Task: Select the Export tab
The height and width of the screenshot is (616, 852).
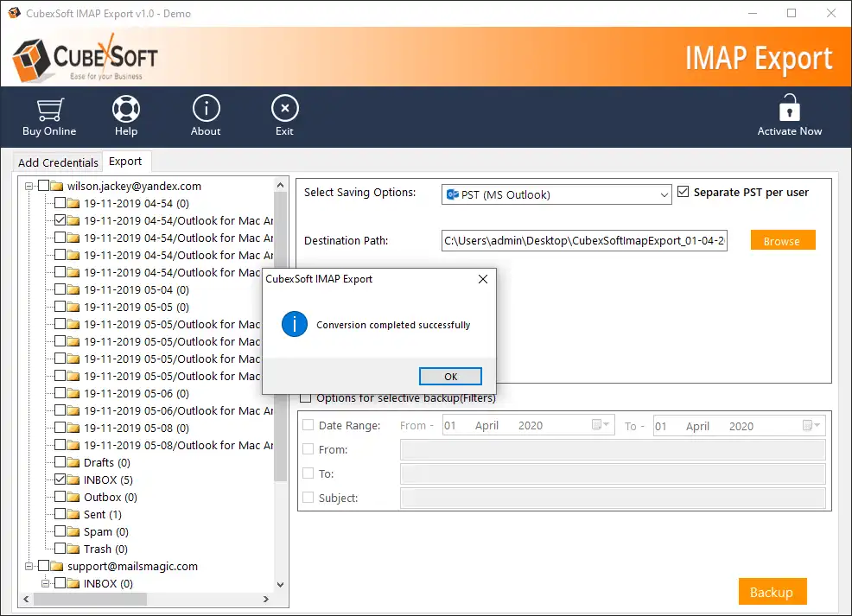Action: click(x=125, y=162)
